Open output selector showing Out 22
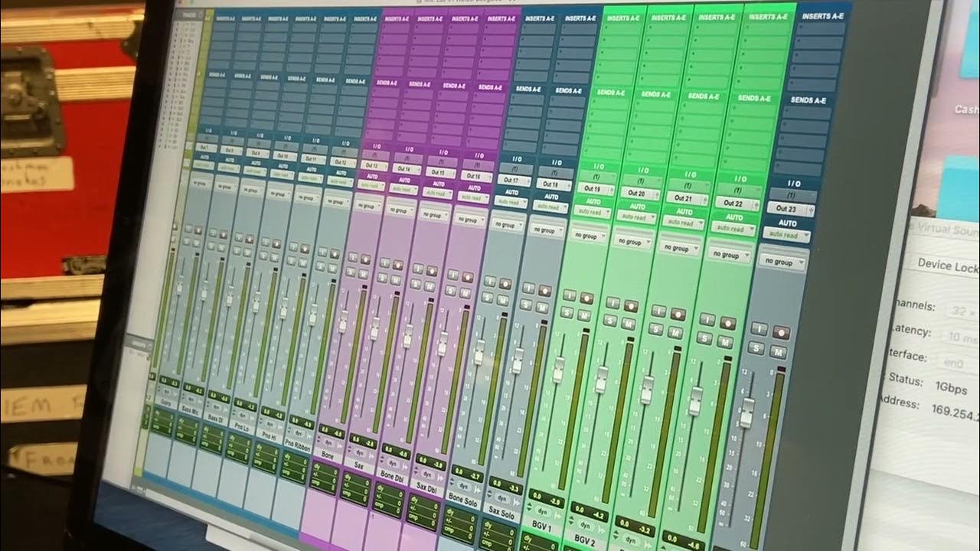 tap(737, 203)
